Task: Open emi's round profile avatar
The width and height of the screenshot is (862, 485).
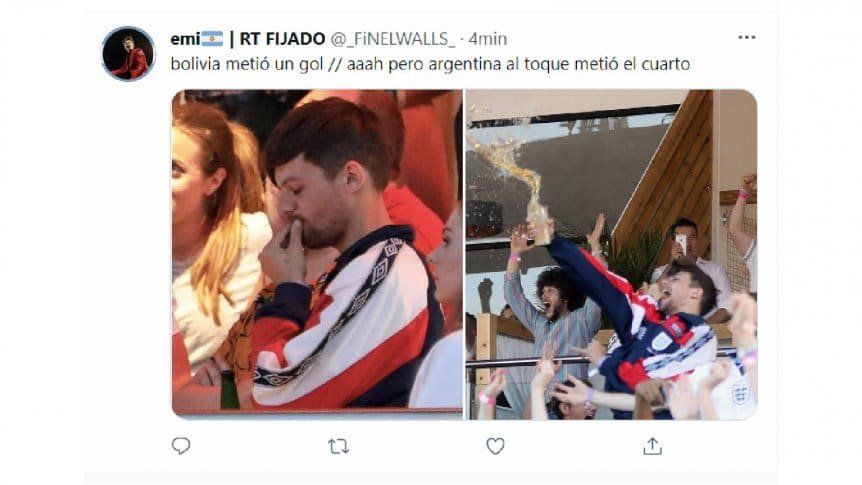Action: (129, 54)
